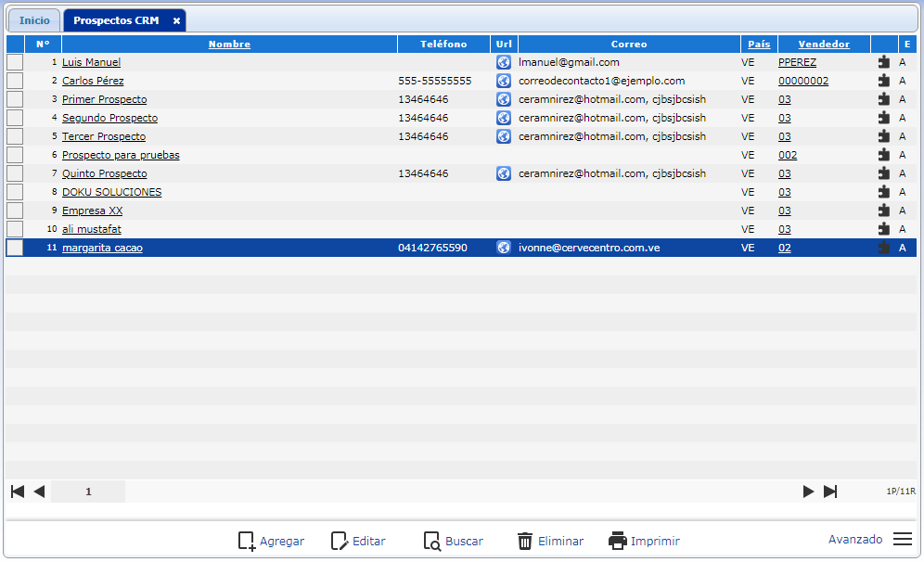Open the Luis Manuel prospect link
This screenshot has height=562, width=924.
click(x=91, y=62)
